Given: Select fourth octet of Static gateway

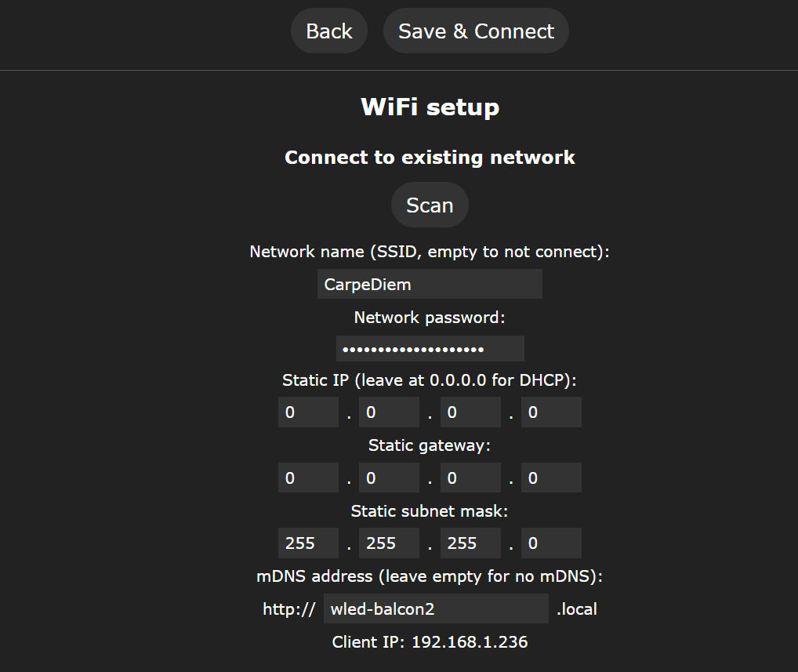Looking at the screenshot, I should tap(551, 478).
